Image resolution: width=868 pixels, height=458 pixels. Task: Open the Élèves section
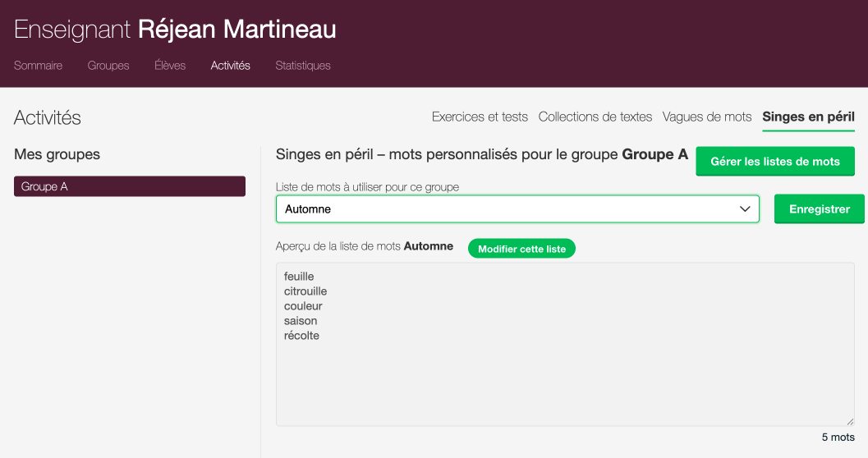coord(170,66)
